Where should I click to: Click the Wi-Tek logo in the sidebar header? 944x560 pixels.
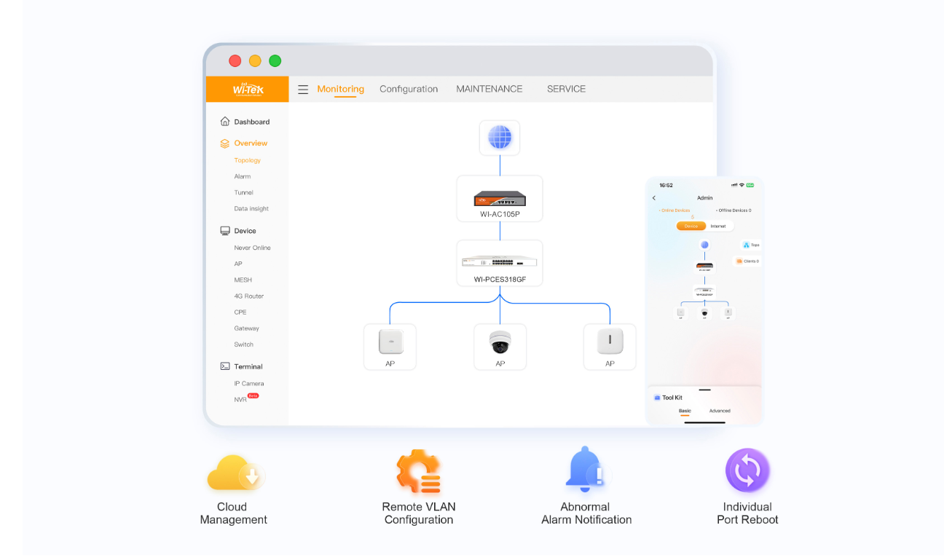[248, 89]
